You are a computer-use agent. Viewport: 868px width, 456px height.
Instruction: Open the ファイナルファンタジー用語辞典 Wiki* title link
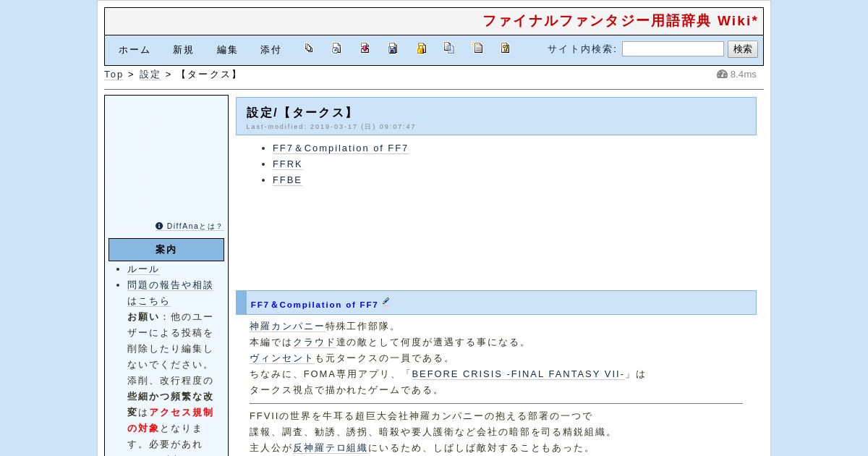(x=620, y=21)
